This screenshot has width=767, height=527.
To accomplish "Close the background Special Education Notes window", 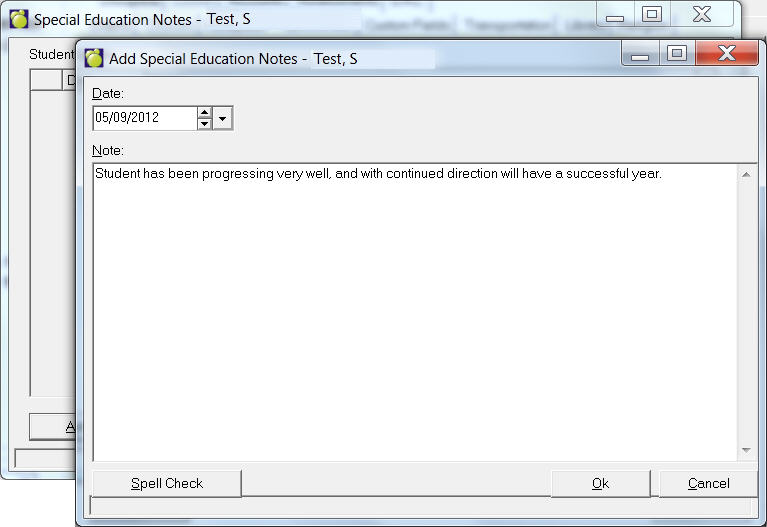I will click(702, 14).
